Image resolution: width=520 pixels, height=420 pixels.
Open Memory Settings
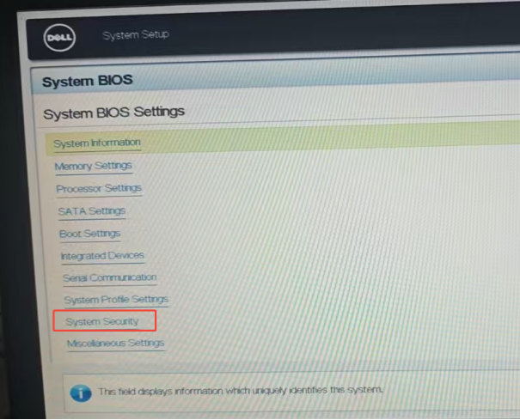point(93,166)
